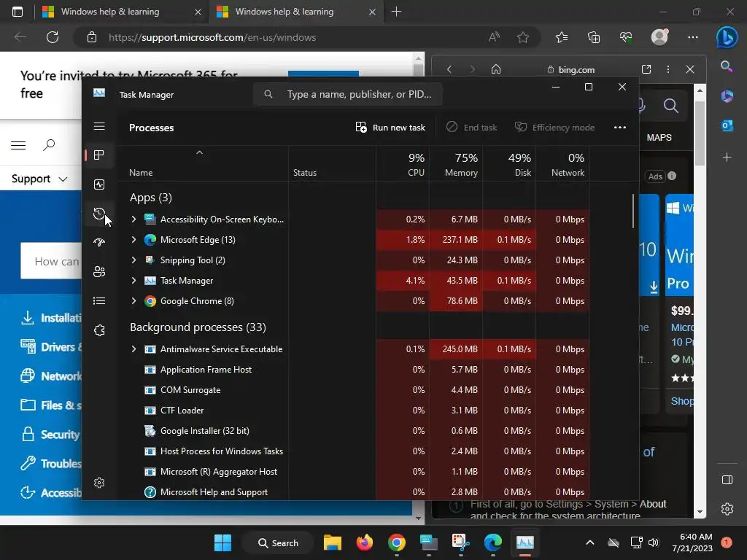Open the Edge Collections icon

click(594, 37)
